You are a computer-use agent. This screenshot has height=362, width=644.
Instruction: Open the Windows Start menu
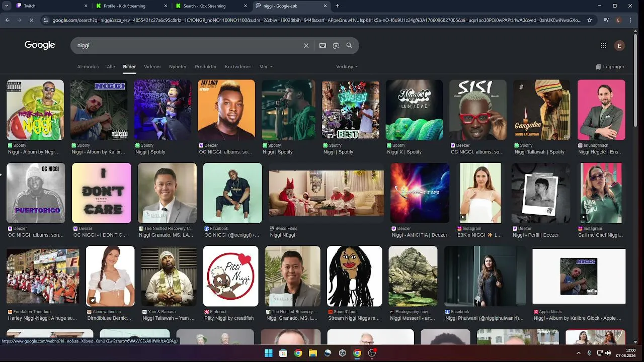tap(269, 353)
